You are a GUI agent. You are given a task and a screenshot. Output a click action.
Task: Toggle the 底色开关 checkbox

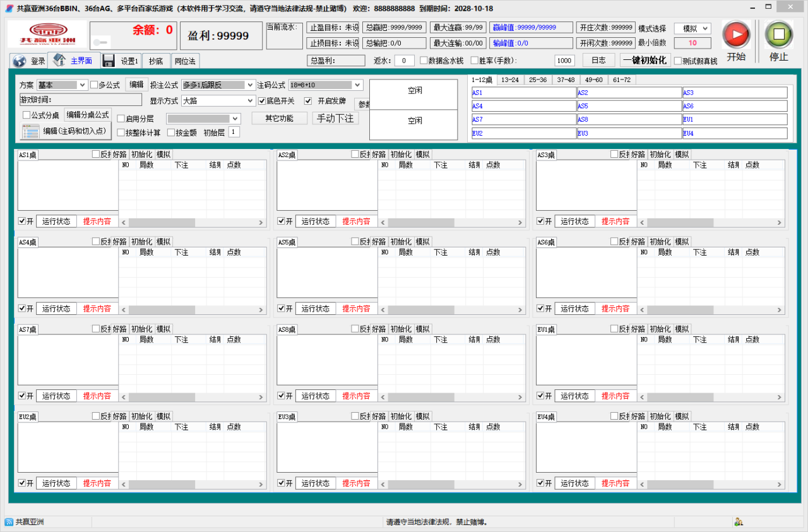(x=262, y=101)
